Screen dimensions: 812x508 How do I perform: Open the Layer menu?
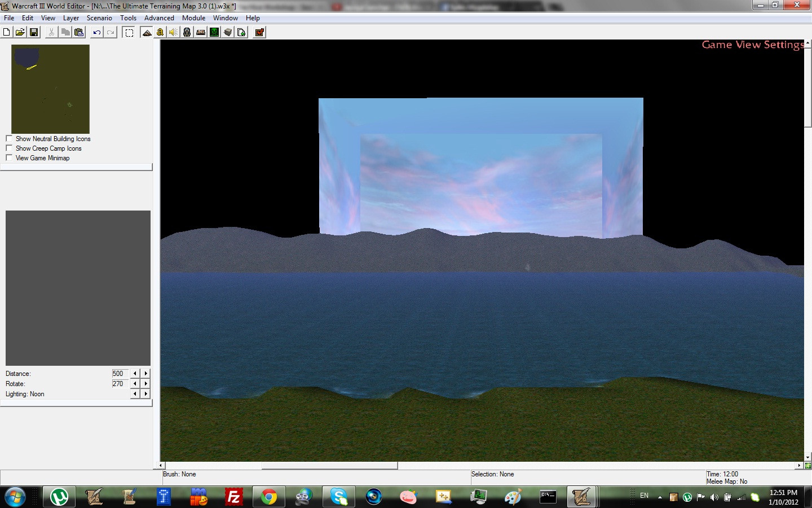pos(71,18)
